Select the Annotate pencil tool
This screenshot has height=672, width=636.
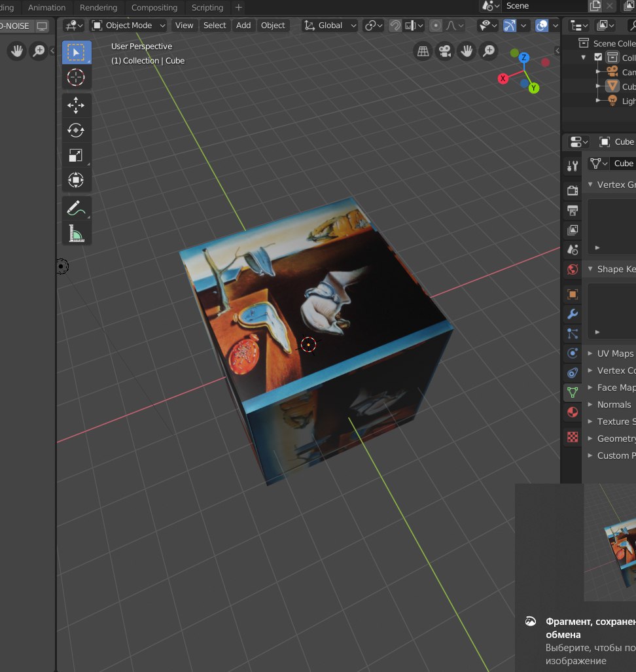pos(77,208)
